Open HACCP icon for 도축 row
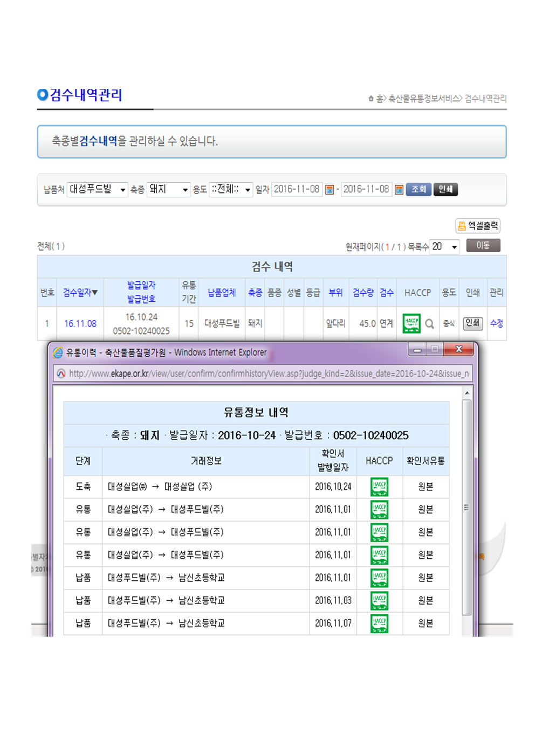The width and height of the screenshot is (535, 756). [x=380, y=487]
